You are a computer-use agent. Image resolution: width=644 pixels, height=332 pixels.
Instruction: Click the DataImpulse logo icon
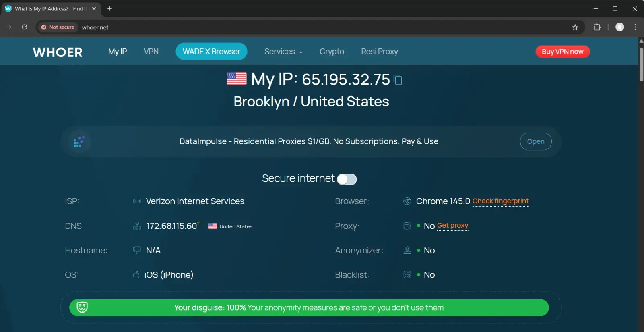point(79,141)
